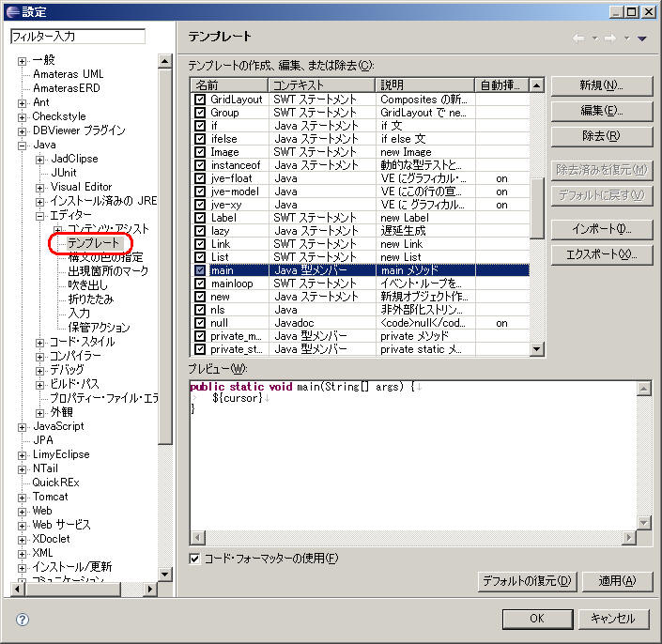Select テンプレート in the settings tree

[94, 243]
